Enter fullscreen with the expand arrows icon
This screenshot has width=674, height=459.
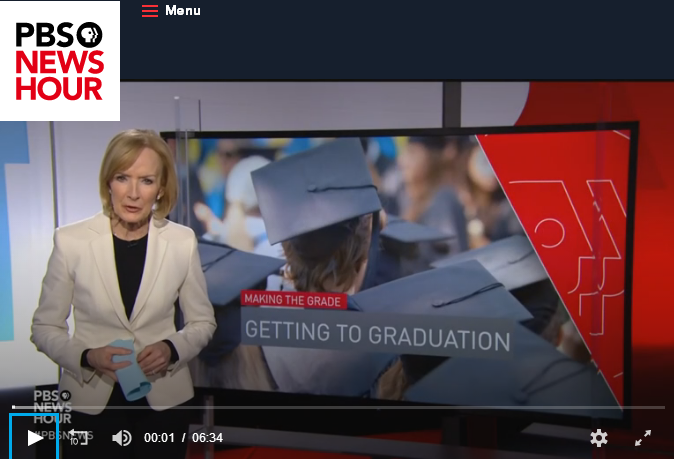coord(643,438)
